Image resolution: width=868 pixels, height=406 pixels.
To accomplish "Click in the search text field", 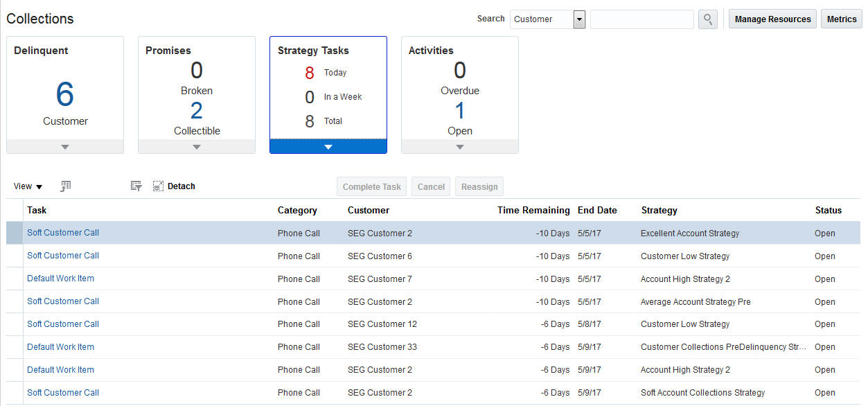I will (x=641, y=19).
